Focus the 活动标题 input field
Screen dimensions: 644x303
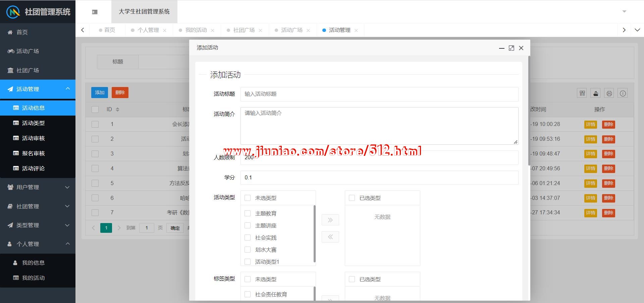(x=379, y=94)
